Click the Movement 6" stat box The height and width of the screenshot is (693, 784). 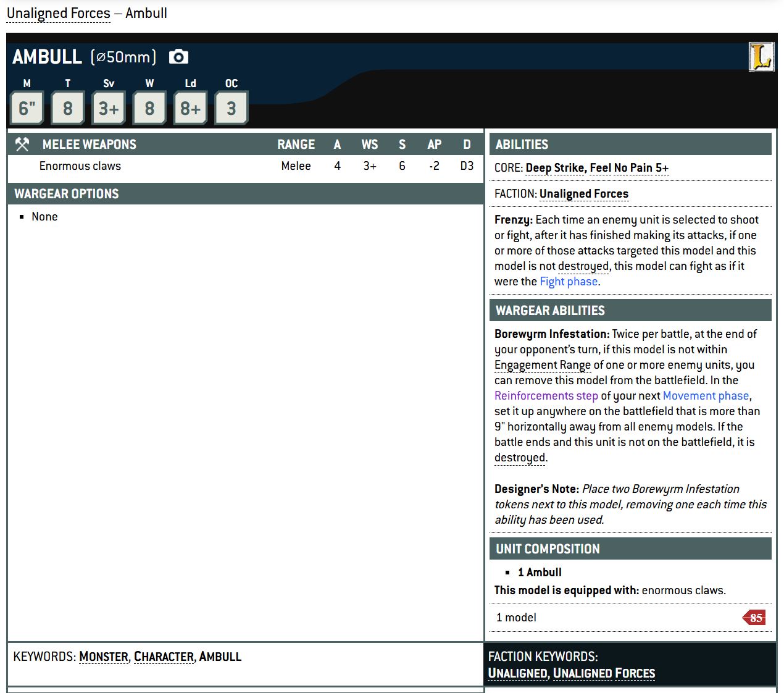tap(27, 108)
